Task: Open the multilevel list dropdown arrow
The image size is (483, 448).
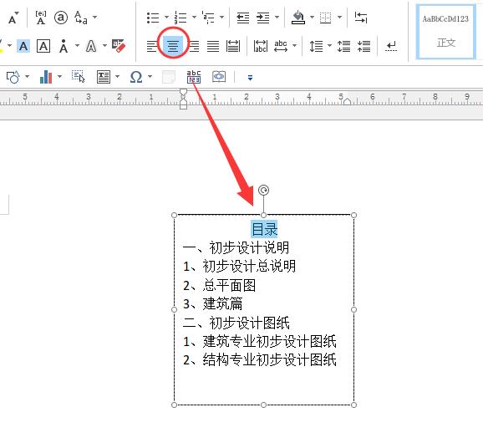Action: pos(221,17)
